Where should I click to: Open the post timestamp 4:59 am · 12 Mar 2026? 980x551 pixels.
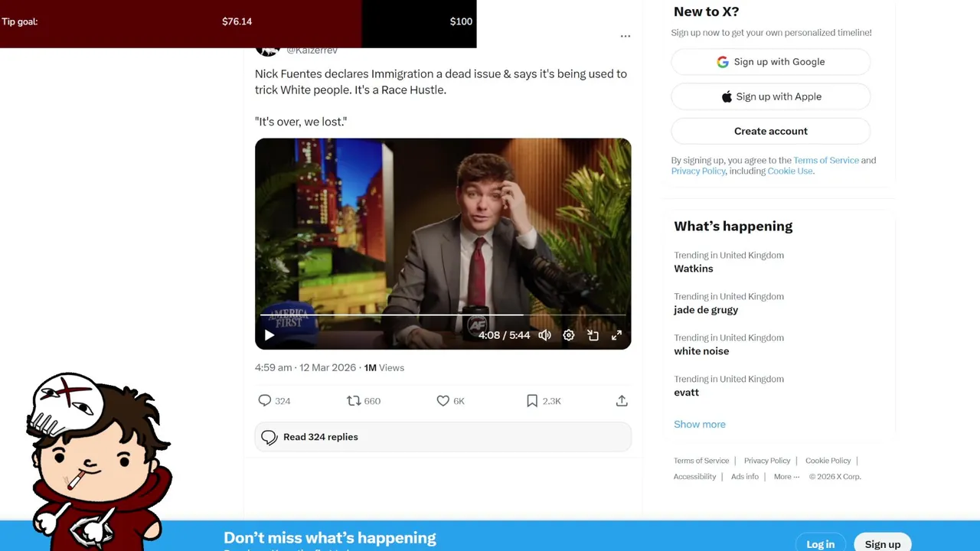coord(305,367)
